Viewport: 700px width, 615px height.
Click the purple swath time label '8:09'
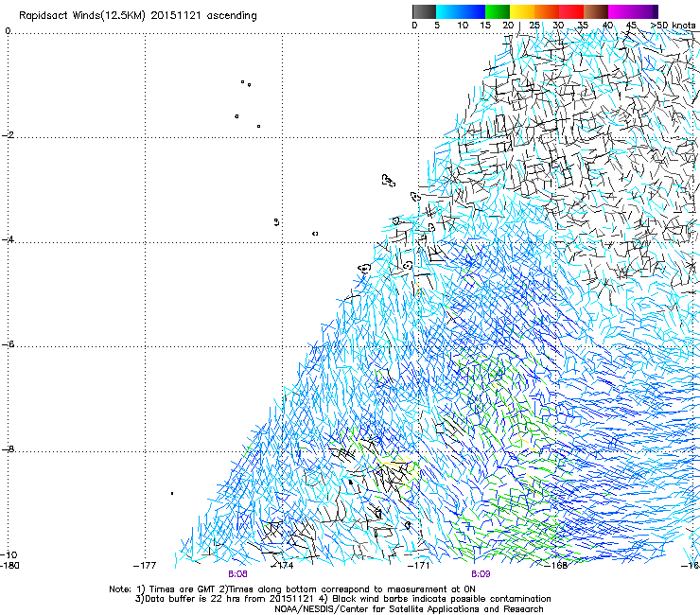click(x=481, y=574)
